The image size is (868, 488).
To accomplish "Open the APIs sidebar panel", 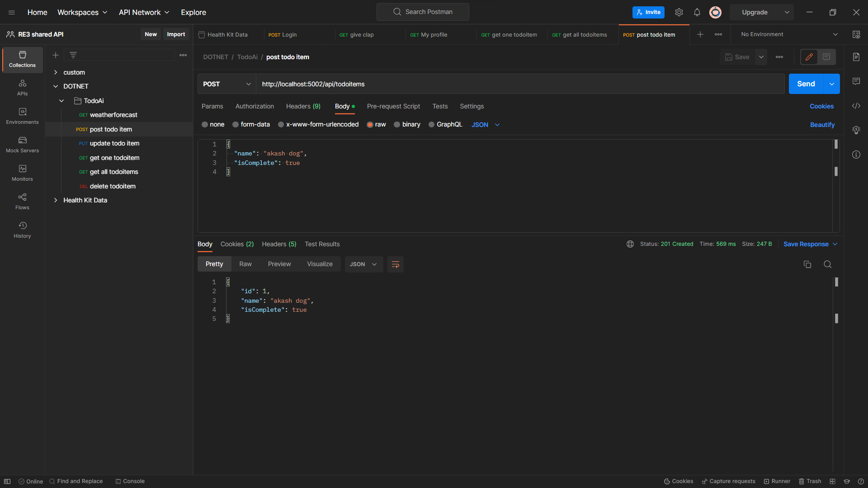I will [x=22, y=87].
